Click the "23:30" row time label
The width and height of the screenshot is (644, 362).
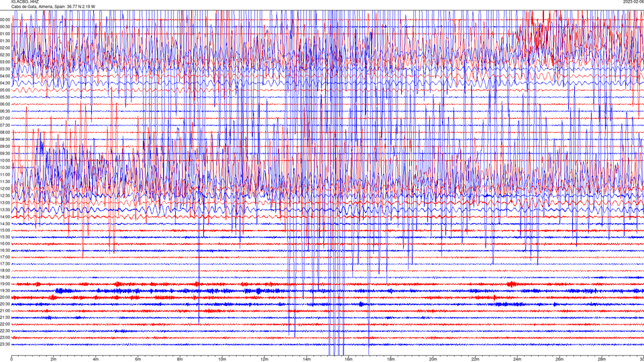click(x=5, y=345)
